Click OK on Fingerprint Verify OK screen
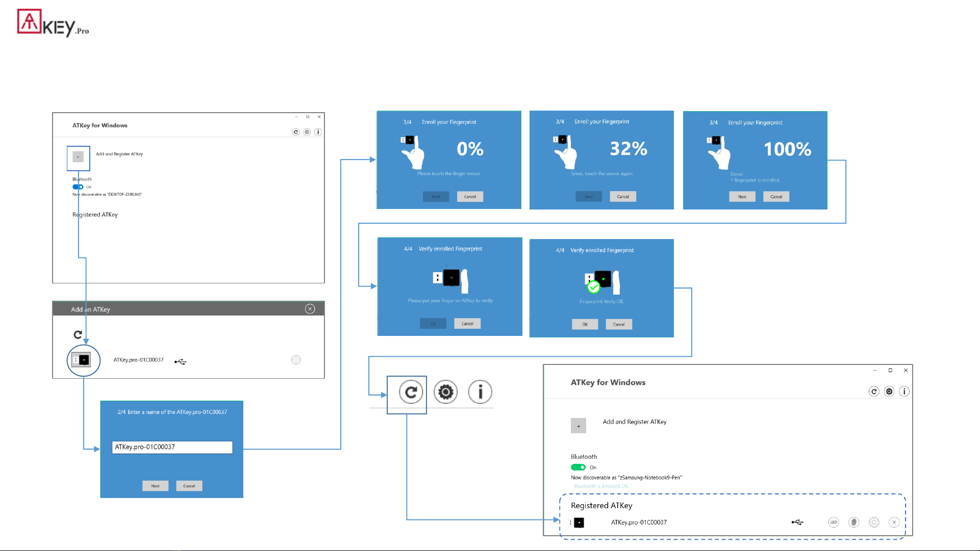The width and height of the screenshot is (980, 551). (x=585, y=324)
